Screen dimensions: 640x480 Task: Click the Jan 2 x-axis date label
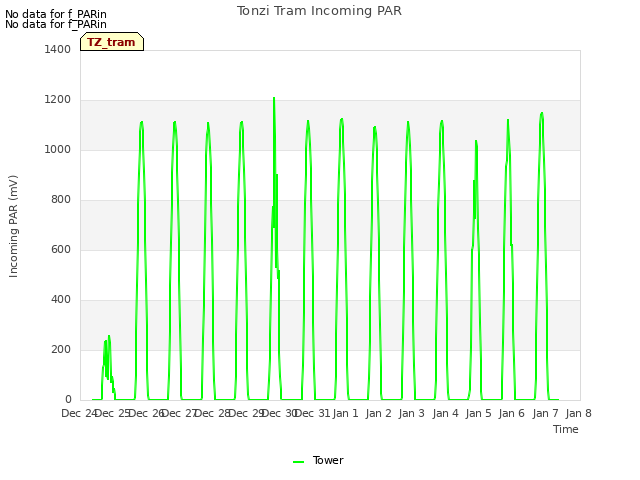click(x=379, y=413)
